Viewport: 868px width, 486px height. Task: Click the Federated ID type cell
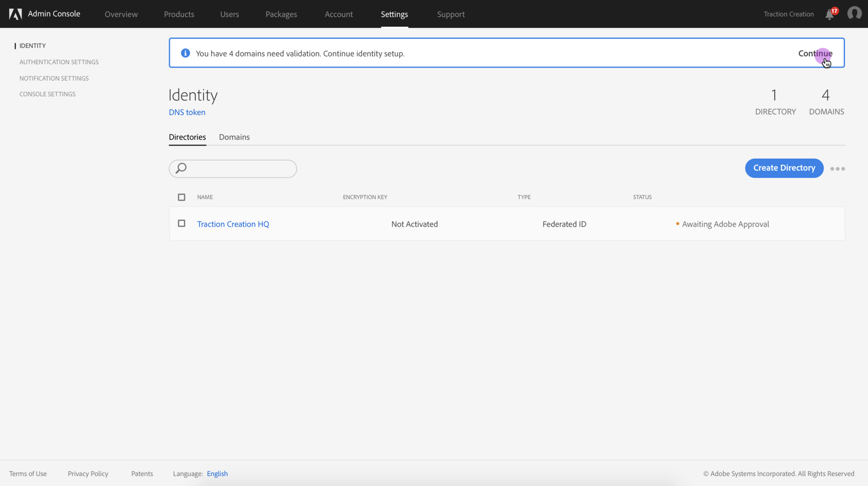[x=564, y=224]
